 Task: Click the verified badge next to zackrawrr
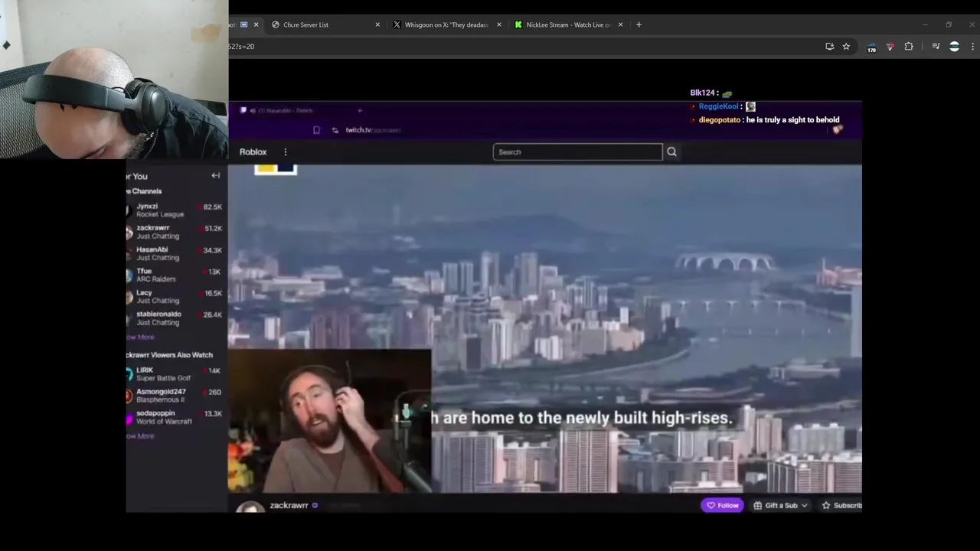click(x=315, y=505)
